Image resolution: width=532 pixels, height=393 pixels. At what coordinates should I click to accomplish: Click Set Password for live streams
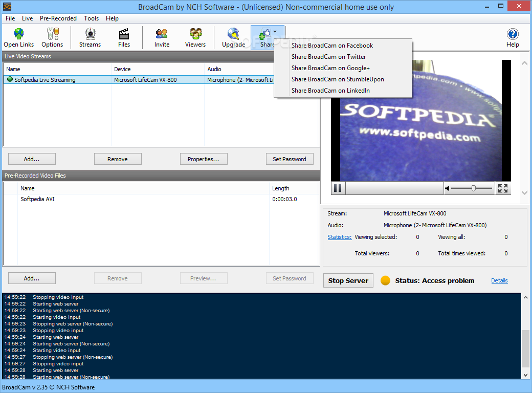coord(290,159)
